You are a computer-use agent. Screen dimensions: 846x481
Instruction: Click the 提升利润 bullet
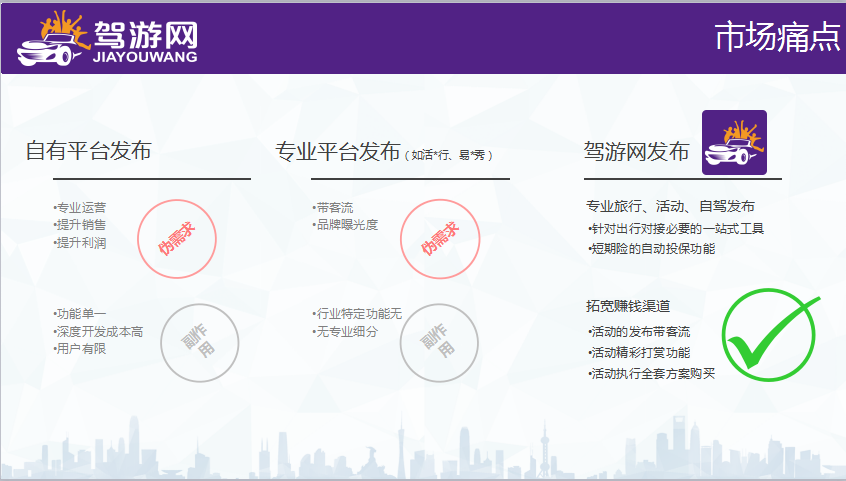(x=80, y=243)
